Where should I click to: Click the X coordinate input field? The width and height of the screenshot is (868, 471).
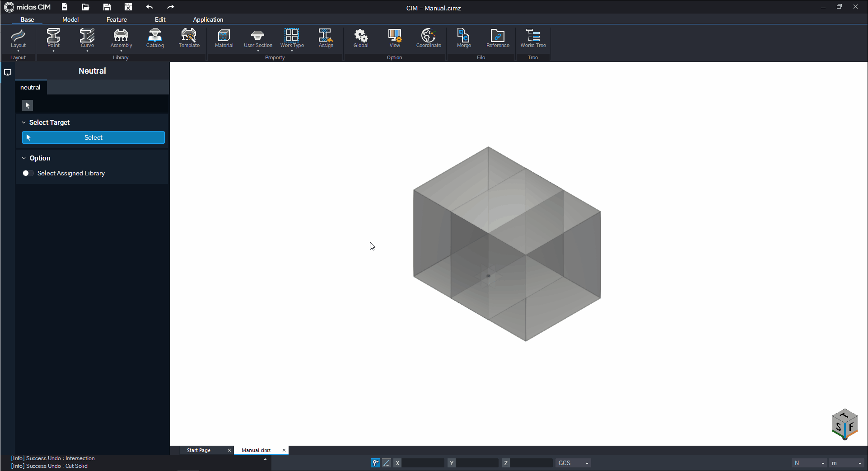click(x=423, y=463)
